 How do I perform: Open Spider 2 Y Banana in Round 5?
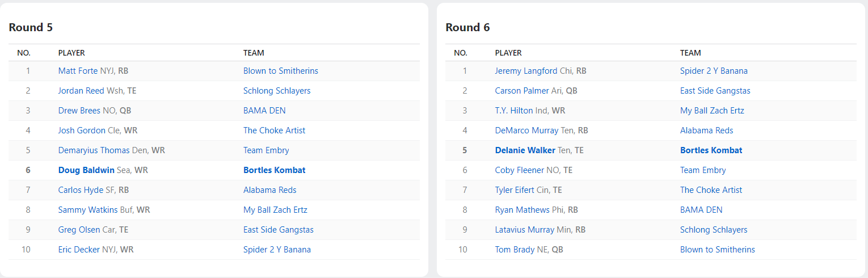[276, 250]
